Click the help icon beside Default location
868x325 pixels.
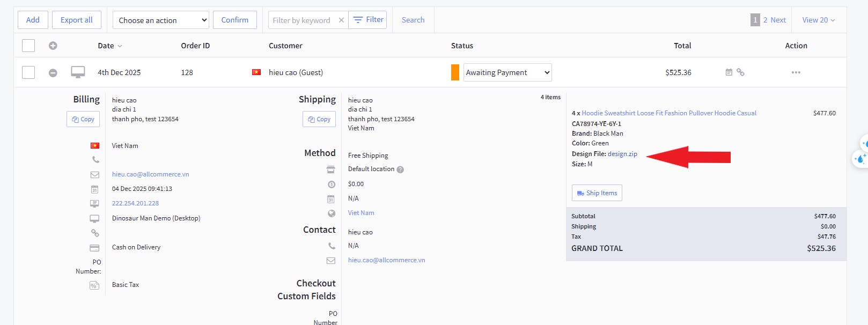[x=400, y=169]
